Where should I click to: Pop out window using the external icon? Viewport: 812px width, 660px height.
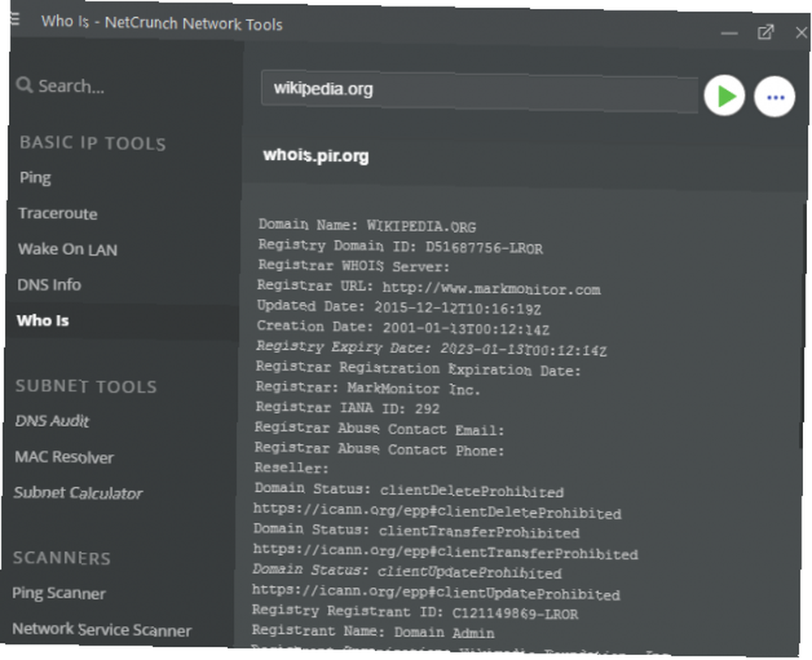(765, 32)
